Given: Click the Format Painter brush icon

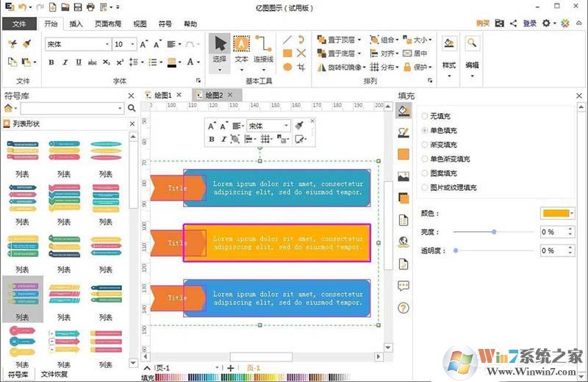Looking at the screenshot, I should click(26, 44).
